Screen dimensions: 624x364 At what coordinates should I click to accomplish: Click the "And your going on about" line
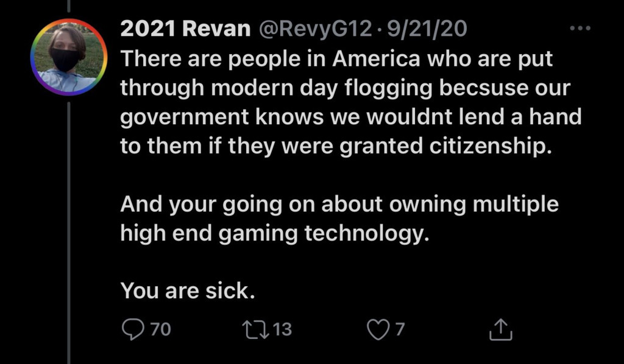pos(338,204)
